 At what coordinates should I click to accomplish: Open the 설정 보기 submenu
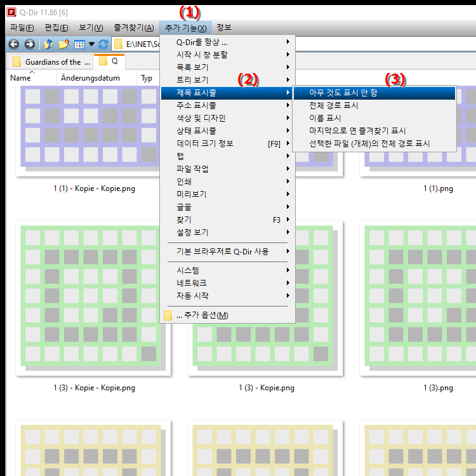[227, 232]
